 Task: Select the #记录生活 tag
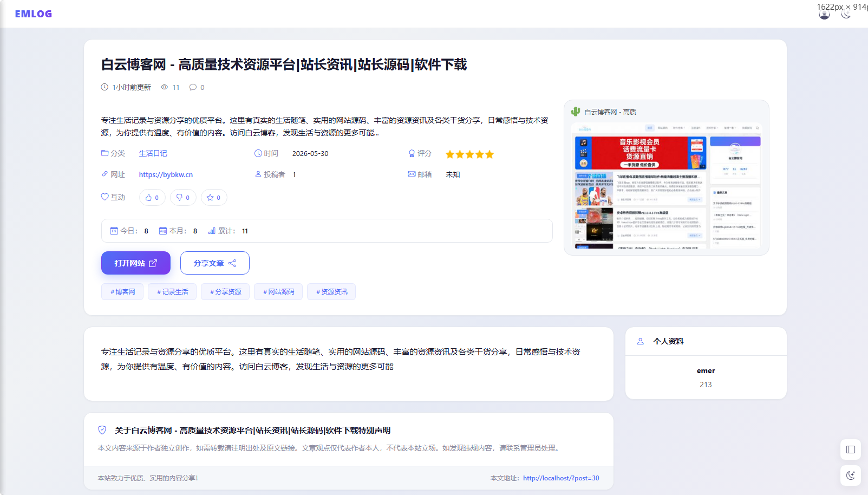point(173,292)
